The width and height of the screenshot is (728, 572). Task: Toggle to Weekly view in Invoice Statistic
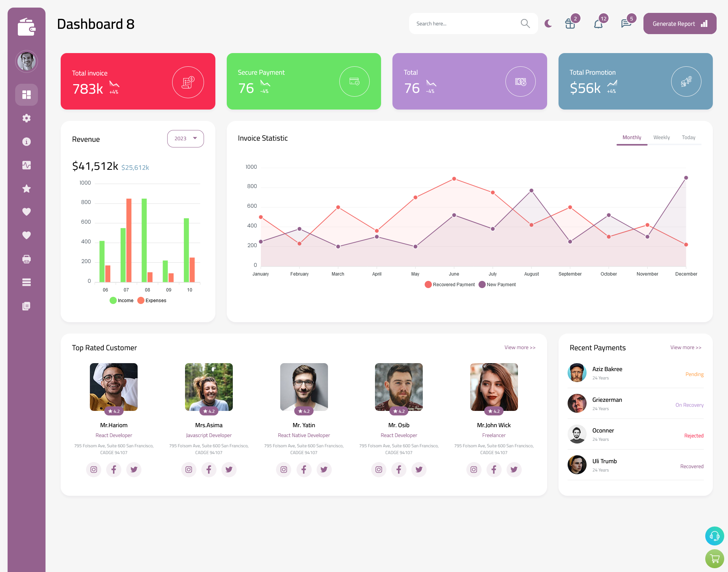pos(661,137)
